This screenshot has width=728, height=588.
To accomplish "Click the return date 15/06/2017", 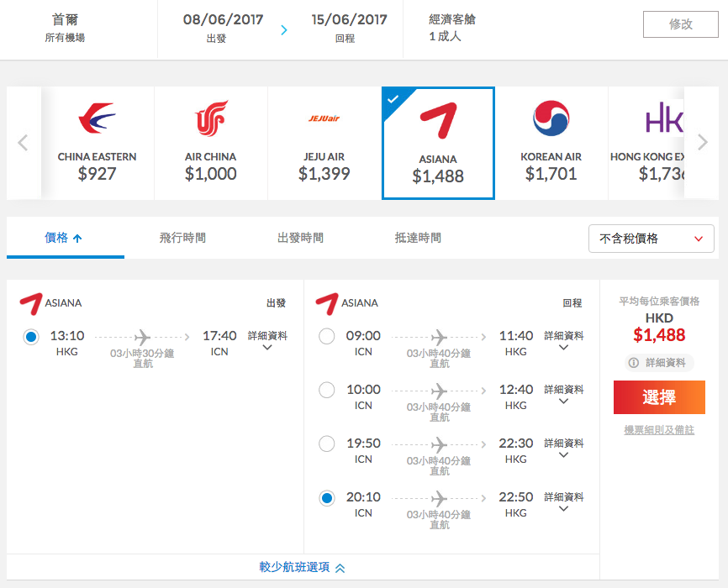I will pyautogui.click(x=349, y=20).
